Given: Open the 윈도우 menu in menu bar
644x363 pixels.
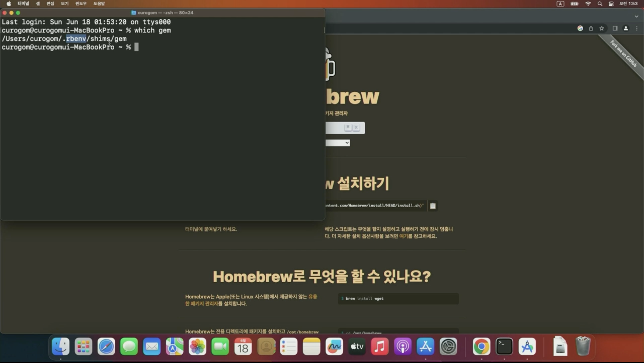Looking at the screenshot, I should click(81, 4).
